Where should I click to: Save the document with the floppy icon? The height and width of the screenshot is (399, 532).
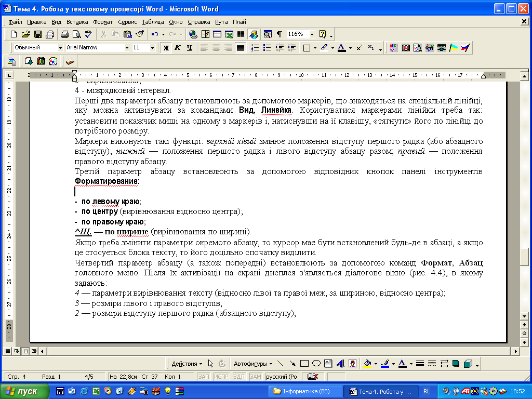tap(37, 34)
